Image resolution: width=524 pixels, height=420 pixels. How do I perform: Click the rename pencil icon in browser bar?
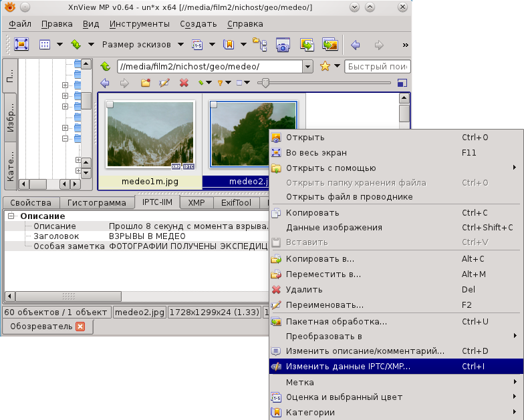164,83
